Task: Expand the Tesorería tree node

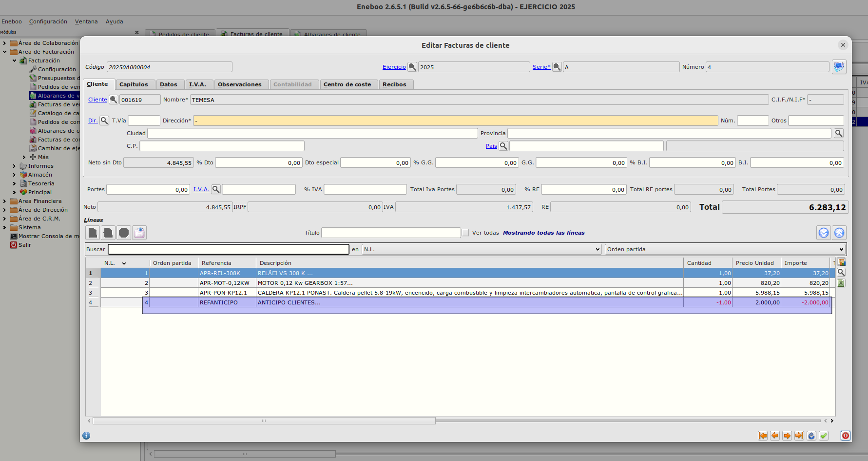Action: (15, 183)
